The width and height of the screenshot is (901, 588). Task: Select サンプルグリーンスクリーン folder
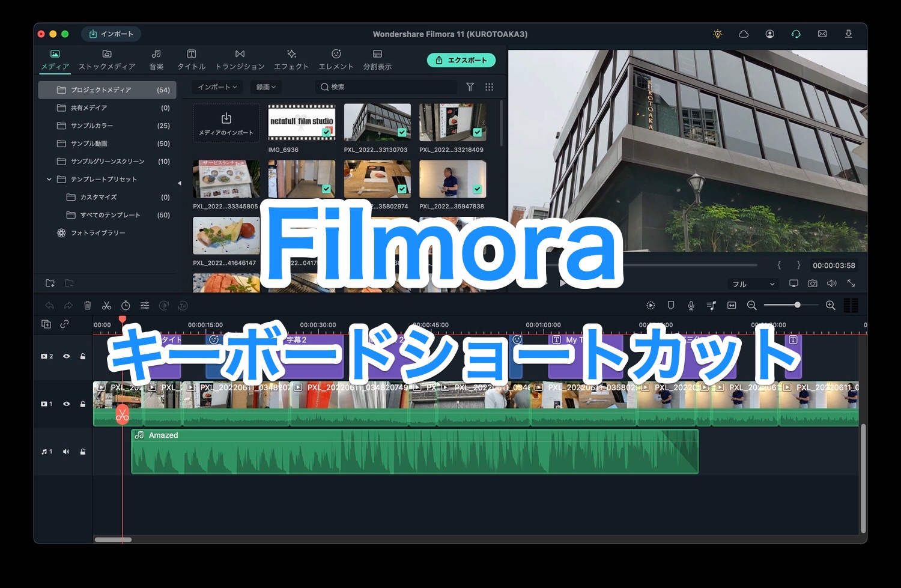107,162
